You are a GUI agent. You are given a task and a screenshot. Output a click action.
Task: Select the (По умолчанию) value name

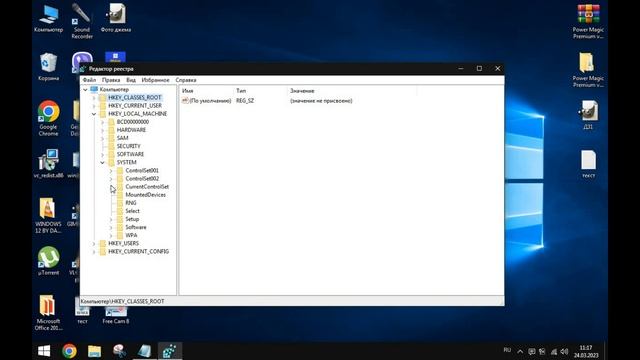210,100
